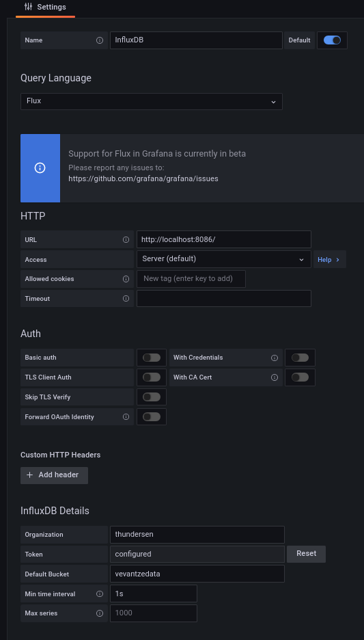Click the info icon next to With CA Cert
This screenshot has width=364, height=640.
275,377
